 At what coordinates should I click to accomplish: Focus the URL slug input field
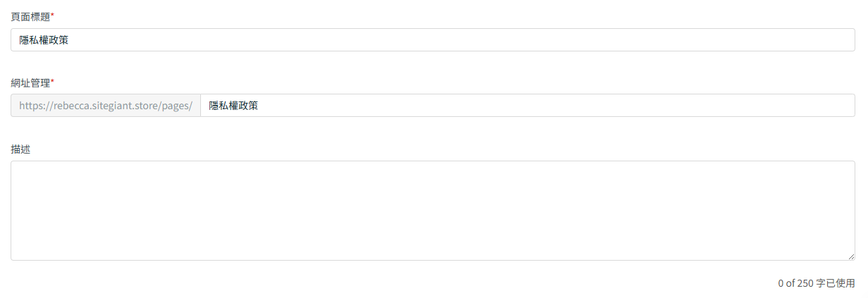point(527,106)
